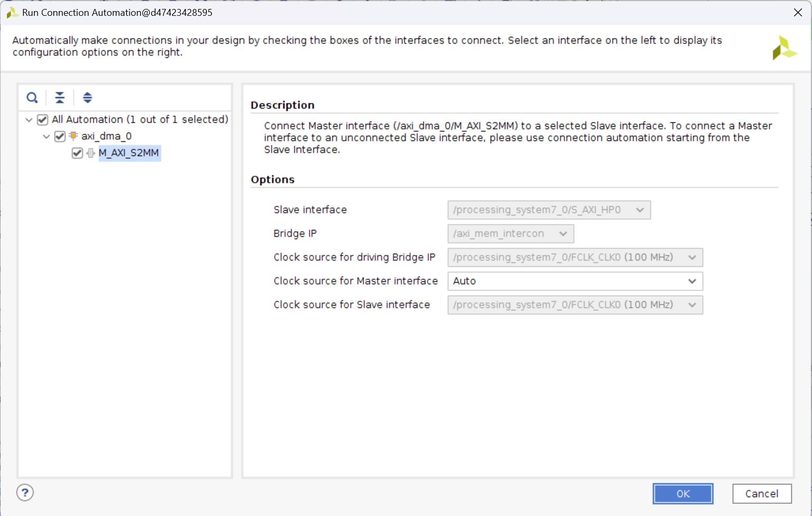
Task: Toggle the axi_dma_0 checkbox
Action: [60, 136]
